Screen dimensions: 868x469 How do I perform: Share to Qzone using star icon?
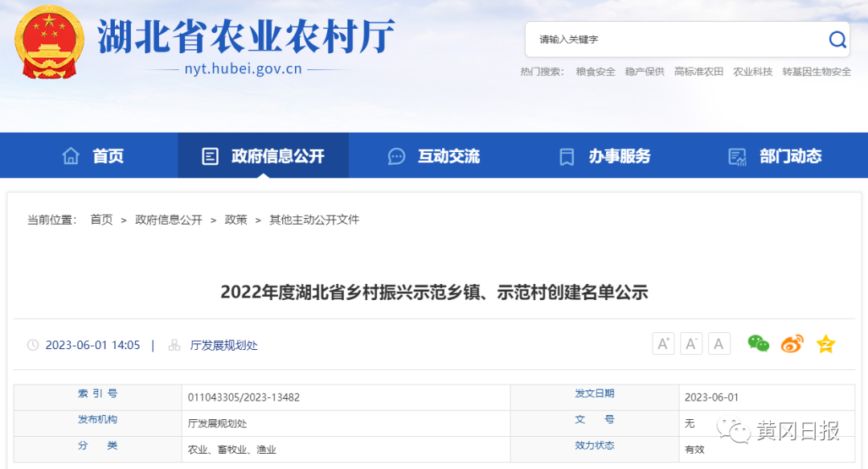tap(825, 343)
